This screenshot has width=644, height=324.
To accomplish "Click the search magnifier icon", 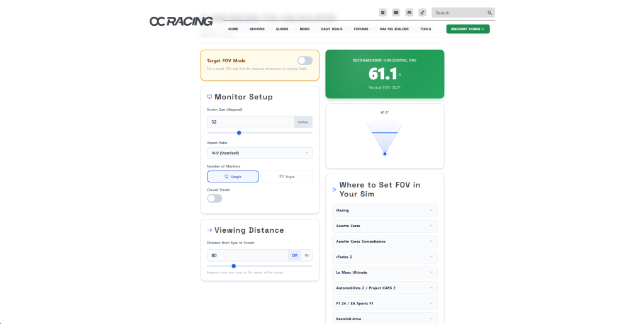I will 489,13.
